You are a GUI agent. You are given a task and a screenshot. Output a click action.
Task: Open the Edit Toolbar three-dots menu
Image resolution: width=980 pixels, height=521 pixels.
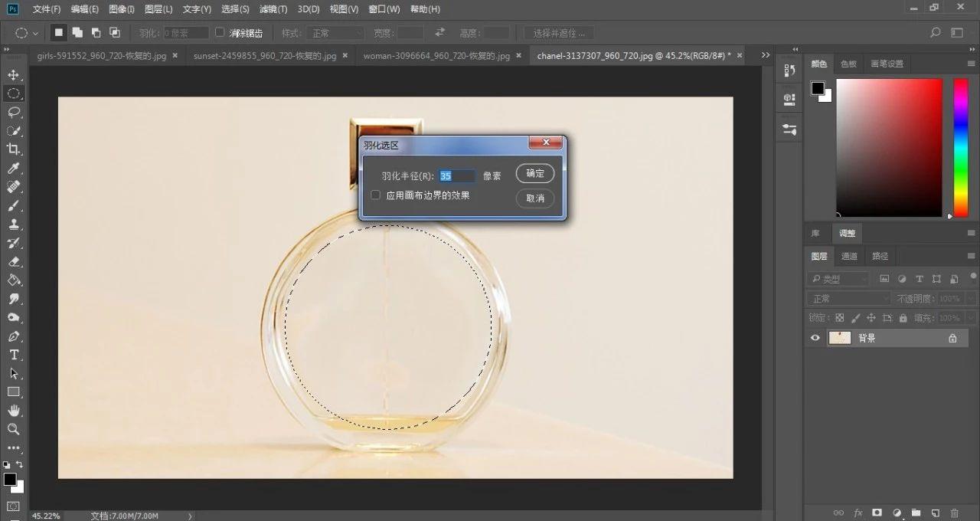[x=13, y=447]
